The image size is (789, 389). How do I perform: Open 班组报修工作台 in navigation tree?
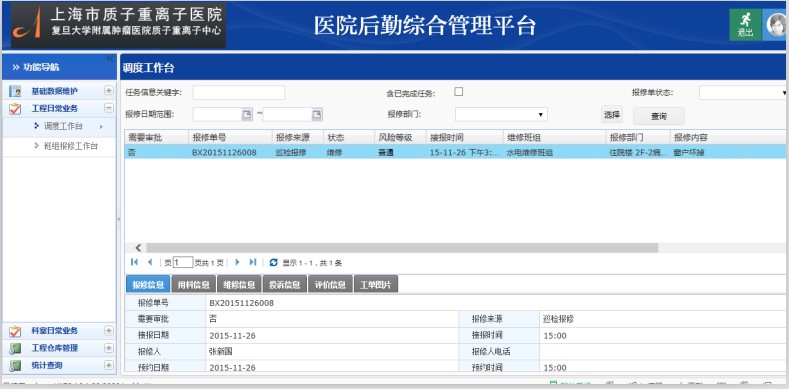coord(70,146)
